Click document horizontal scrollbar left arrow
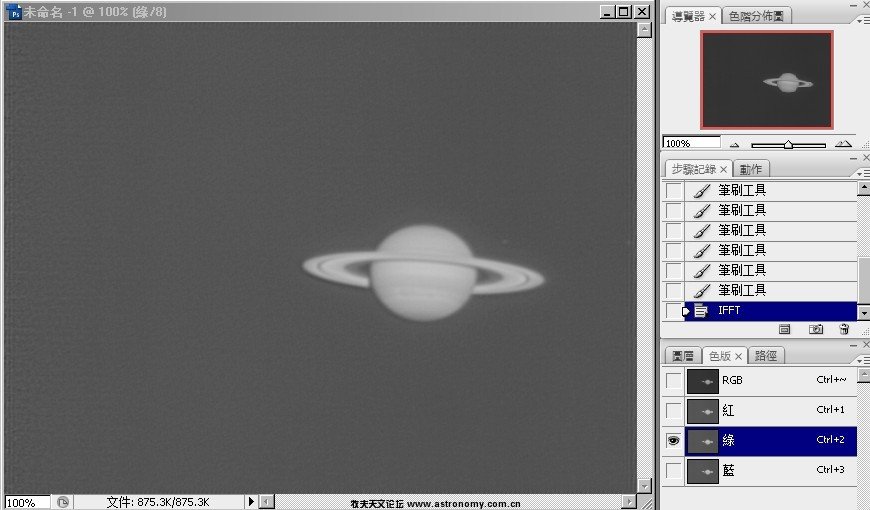This screenshot has height=510, width=870. (267, 502)
